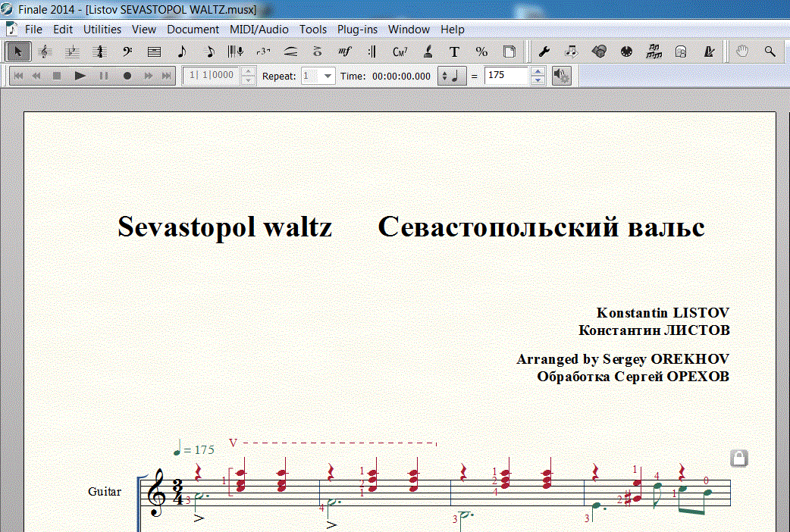Stop playback

click(x=56, y=76)
